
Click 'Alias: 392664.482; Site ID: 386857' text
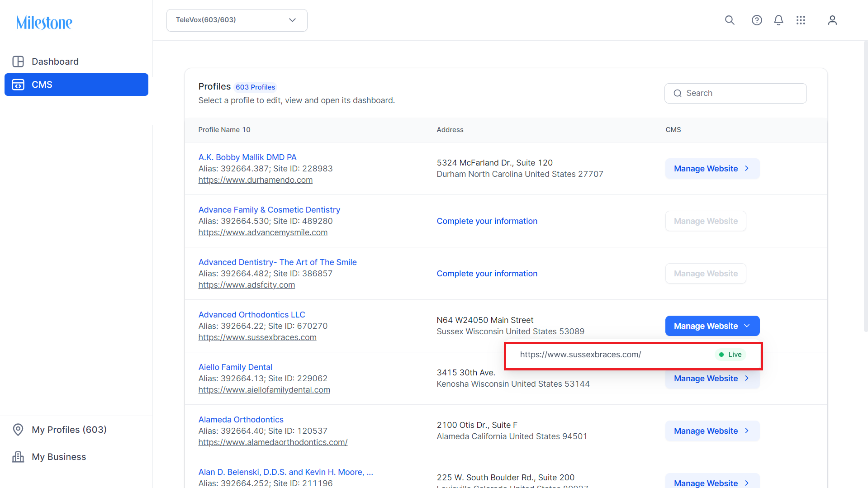266,274
